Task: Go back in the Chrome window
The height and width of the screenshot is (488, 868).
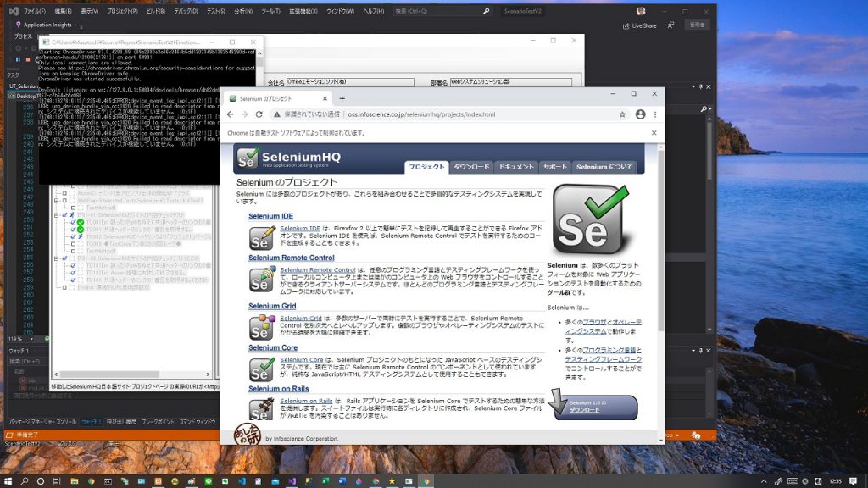Action: 231,114
